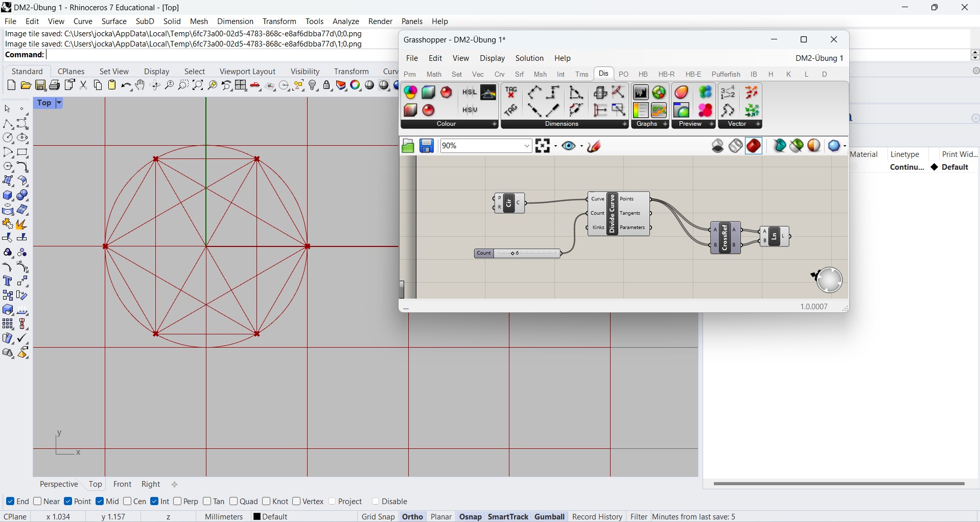Image resolution: width=980 pixels, height=522 pixels.
Task: Click the Print icon in Rhino toolbar
Action: 55,85
